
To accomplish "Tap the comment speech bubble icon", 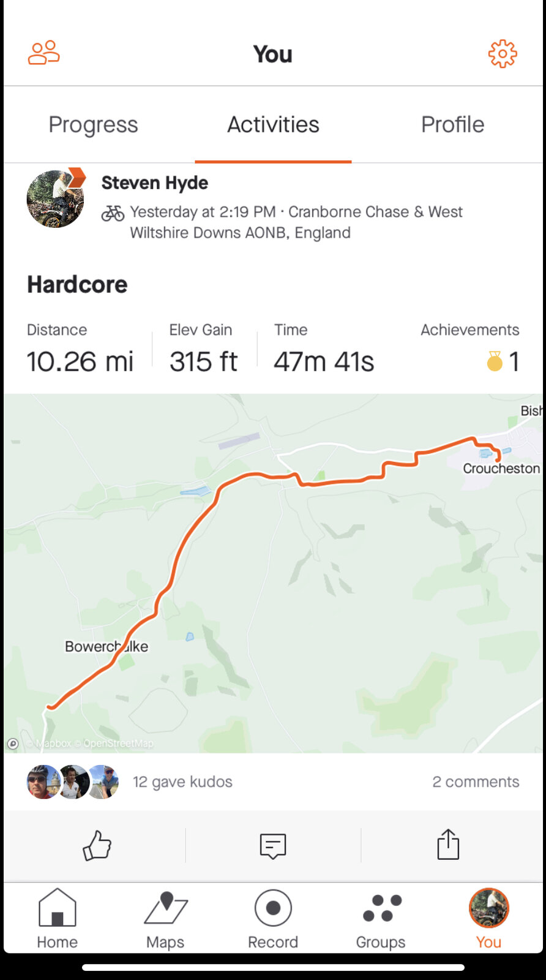I will tap(273, 845).
